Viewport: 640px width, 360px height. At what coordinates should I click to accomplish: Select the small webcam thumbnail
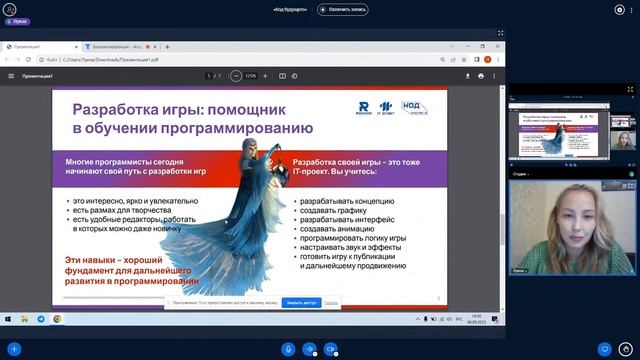coord(623,140)
